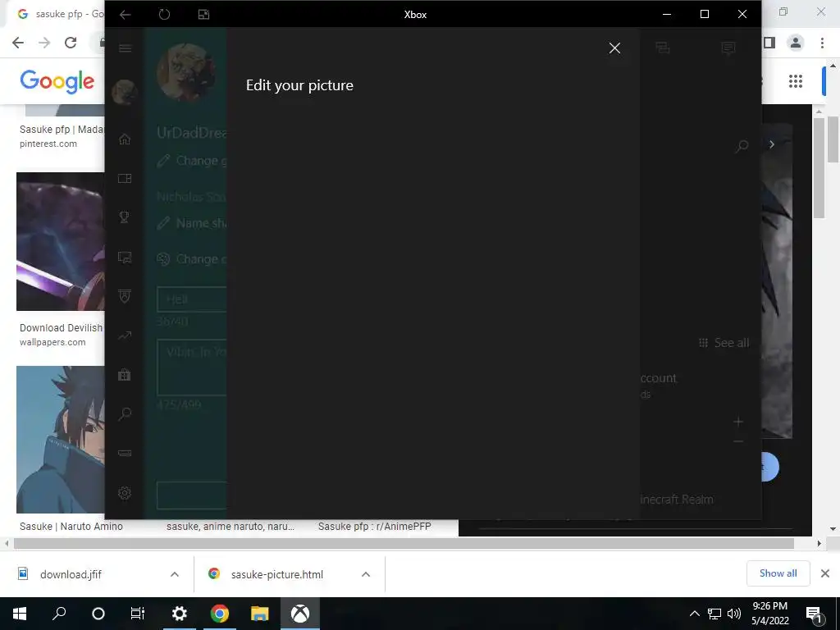Viewport: 840px width, 630px height.
Task: Open Search magnifier in Xbox sidebar
Action: 125,413
